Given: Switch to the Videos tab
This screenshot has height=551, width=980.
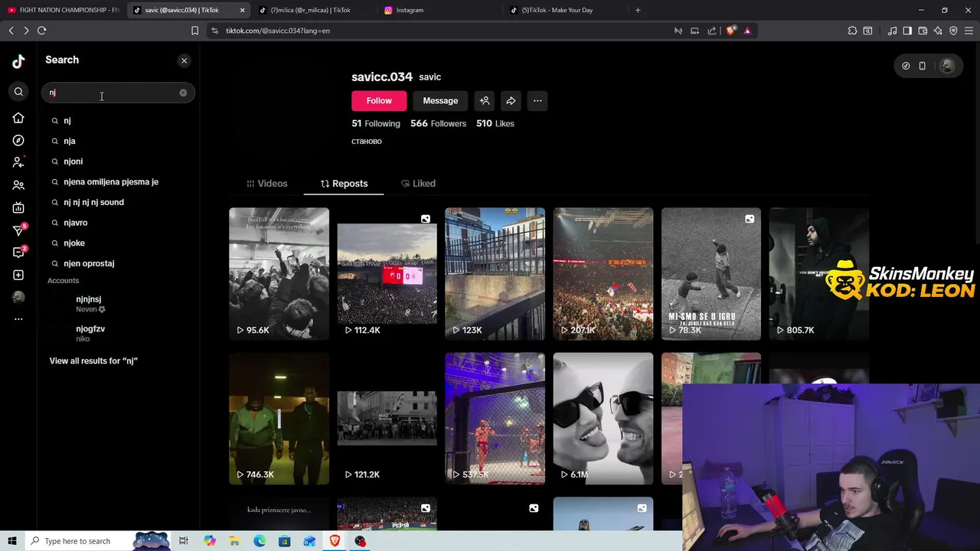Looking at the screenshot, I should point(267,184).
